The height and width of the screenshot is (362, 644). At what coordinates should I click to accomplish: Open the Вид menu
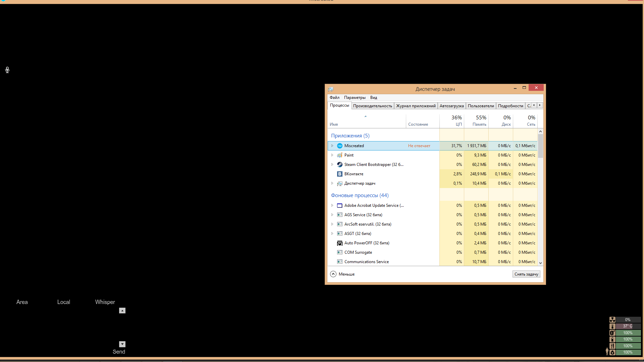click(x=374, y=98)
